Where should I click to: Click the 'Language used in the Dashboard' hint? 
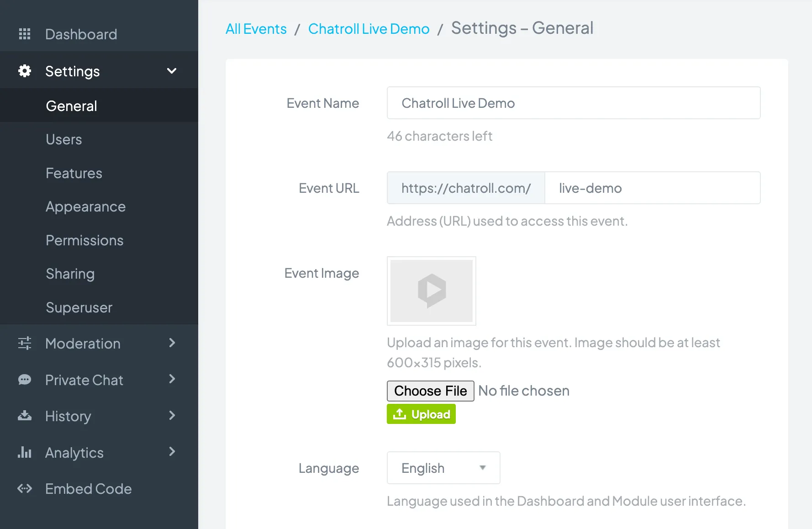click(x=566, y=501)
